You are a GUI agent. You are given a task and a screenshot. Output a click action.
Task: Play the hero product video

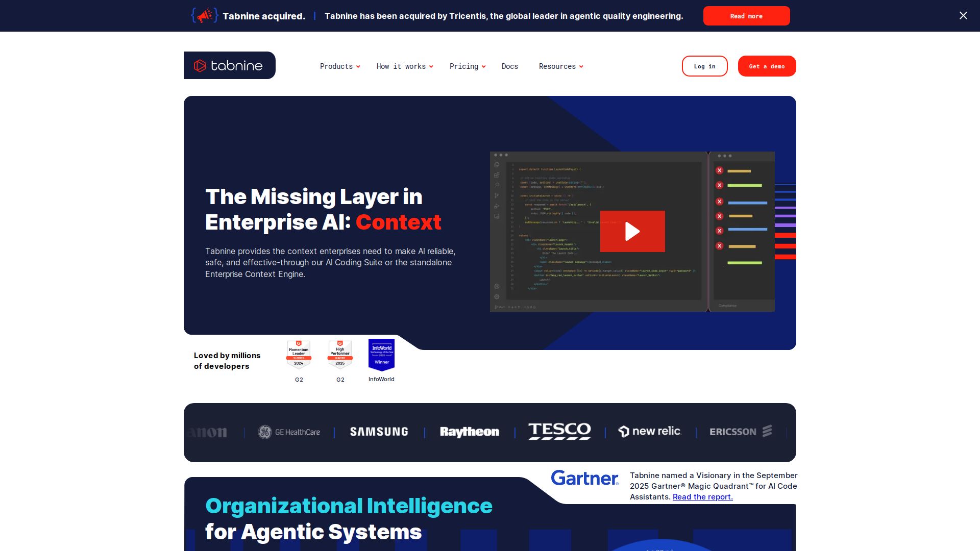coord(632,232)
